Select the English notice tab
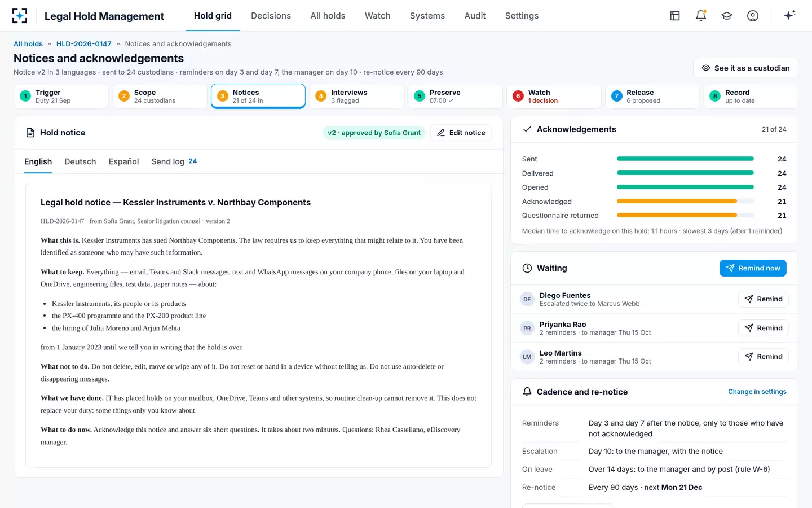 pyautogui.click(x=38, y=161)
